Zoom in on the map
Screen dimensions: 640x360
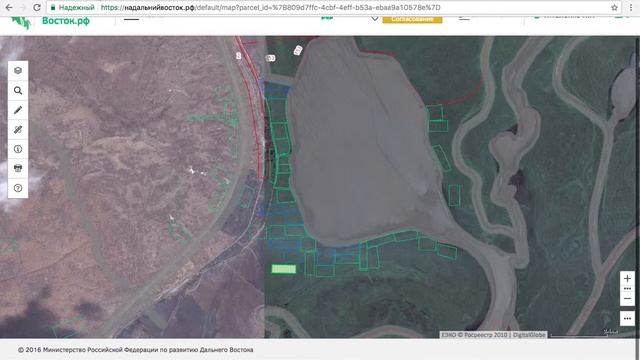[627, 278]
